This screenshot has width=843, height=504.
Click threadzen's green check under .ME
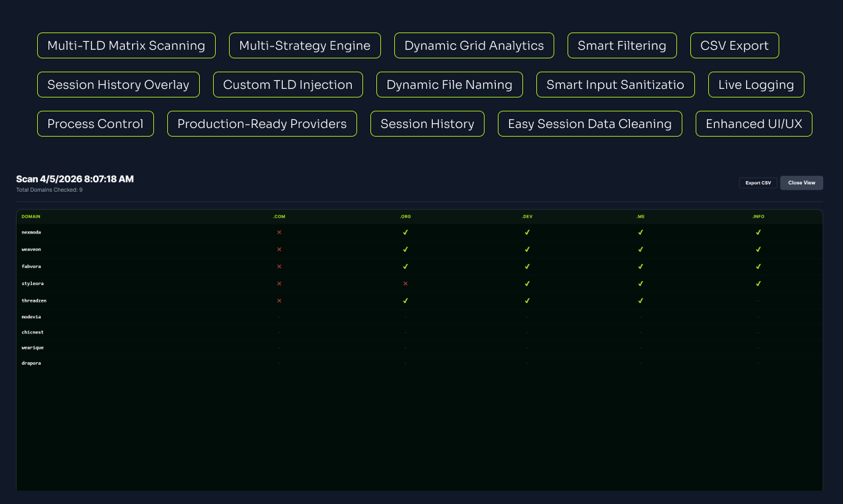click(640, 300)
